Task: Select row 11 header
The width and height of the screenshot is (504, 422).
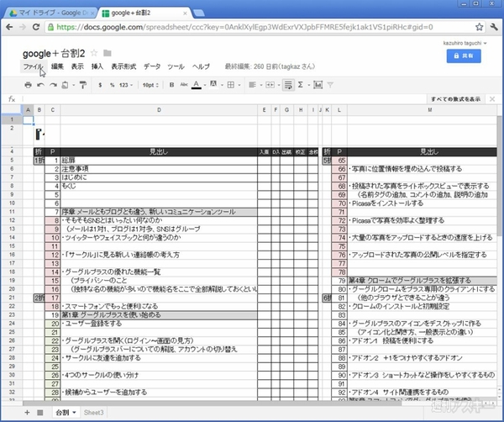Action: (x=12, y=212)
